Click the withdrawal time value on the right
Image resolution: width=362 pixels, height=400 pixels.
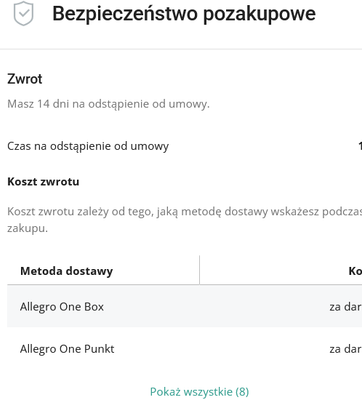(x=360, y=146)
